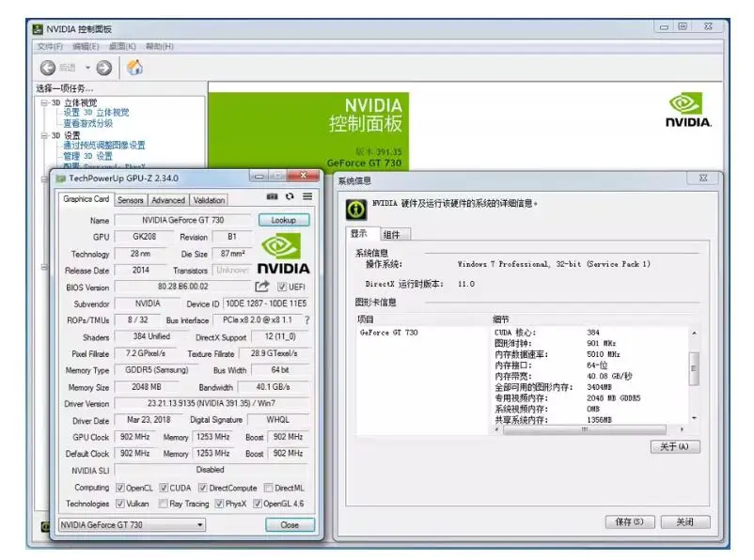Open the NVIDIA GeForce GT 730 dropdown
The height and width of the screenshot is (560, 754).
[x=131, y=524]
